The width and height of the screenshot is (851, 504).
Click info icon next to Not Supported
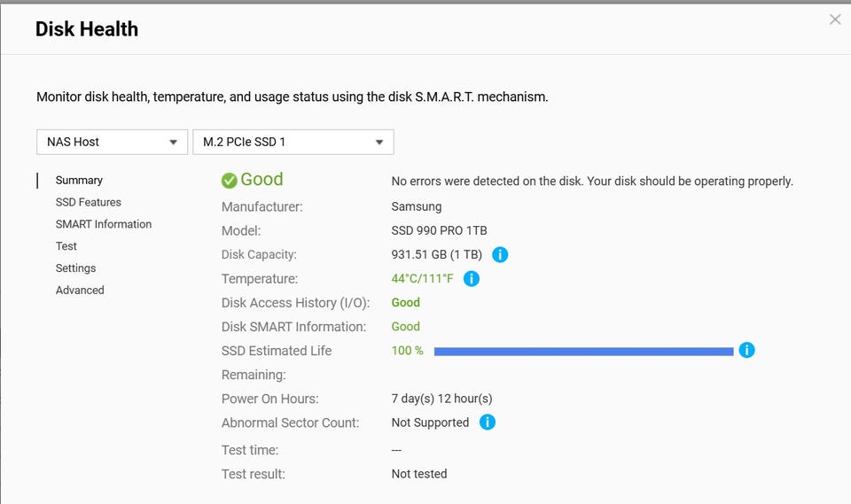pos(487,423)
